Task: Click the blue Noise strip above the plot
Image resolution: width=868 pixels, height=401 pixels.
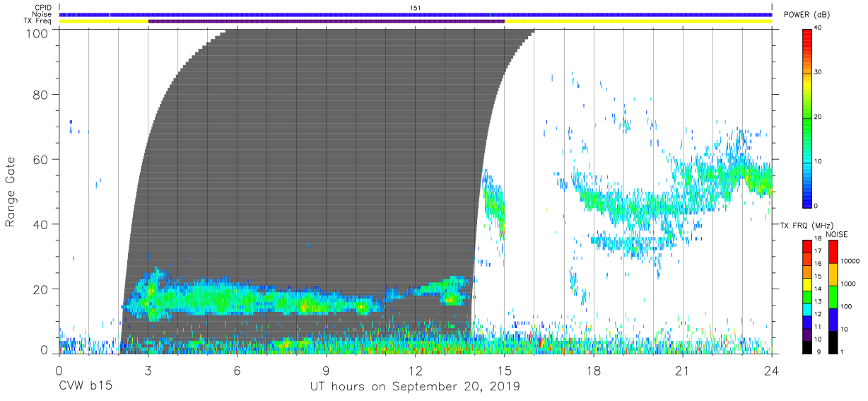Action: click(x=416, y=14)
